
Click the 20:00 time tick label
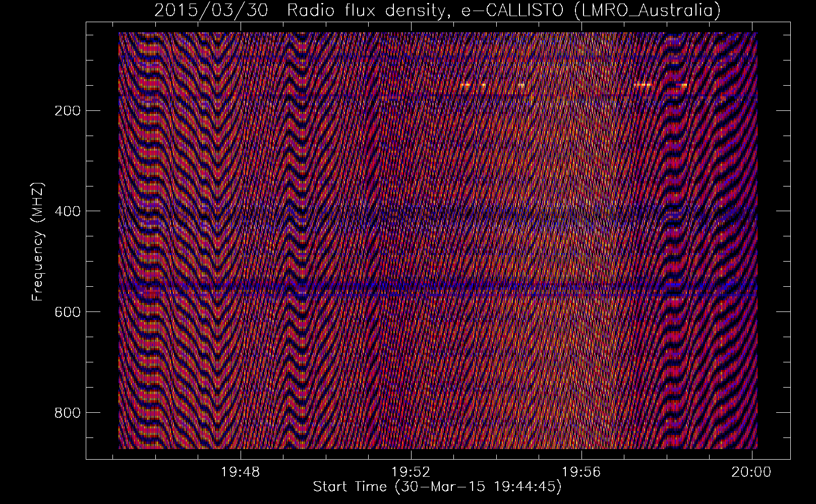[752, 472]
